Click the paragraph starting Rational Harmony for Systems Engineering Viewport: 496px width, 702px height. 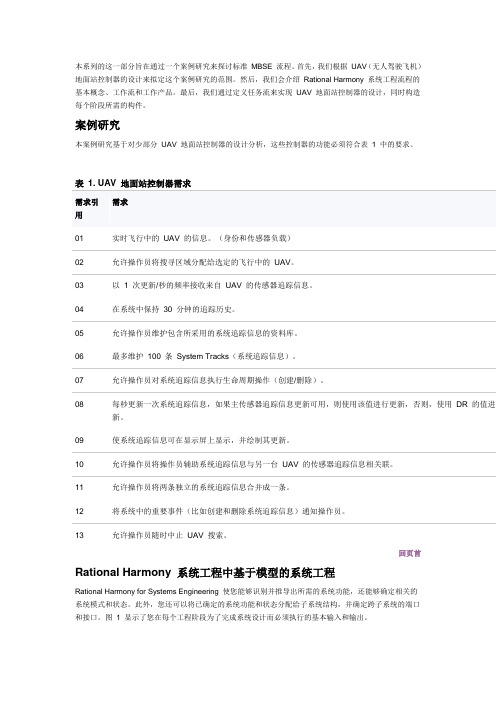(248, 604)
